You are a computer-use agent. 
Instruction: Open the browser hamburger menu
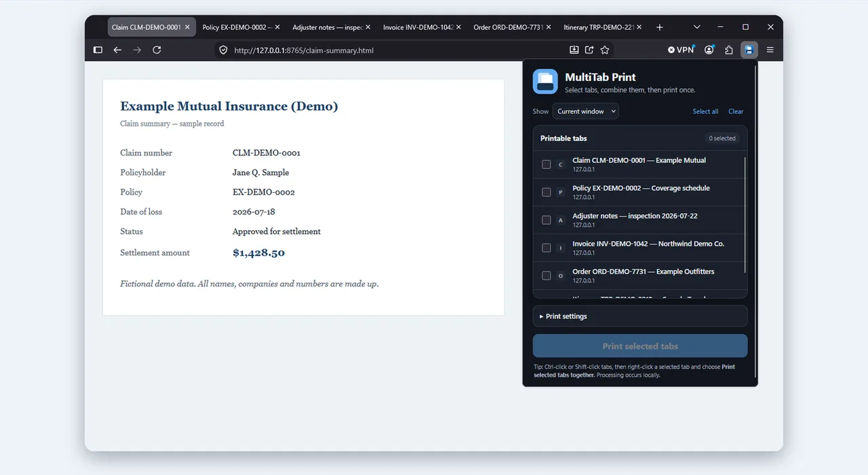[770, 50]
